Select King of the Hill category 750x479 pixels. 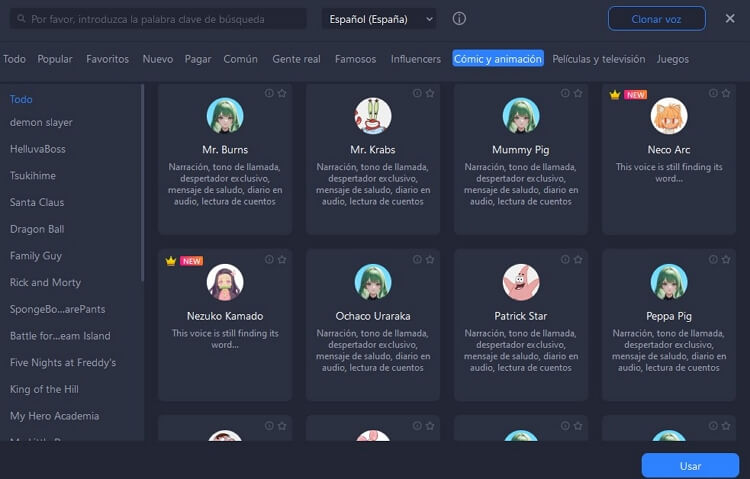point(44,390)
